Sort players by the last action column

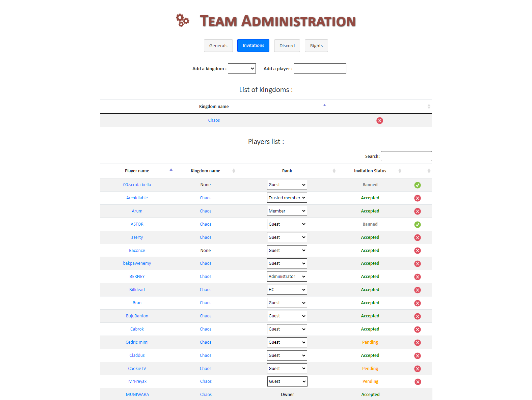[429, 171]
